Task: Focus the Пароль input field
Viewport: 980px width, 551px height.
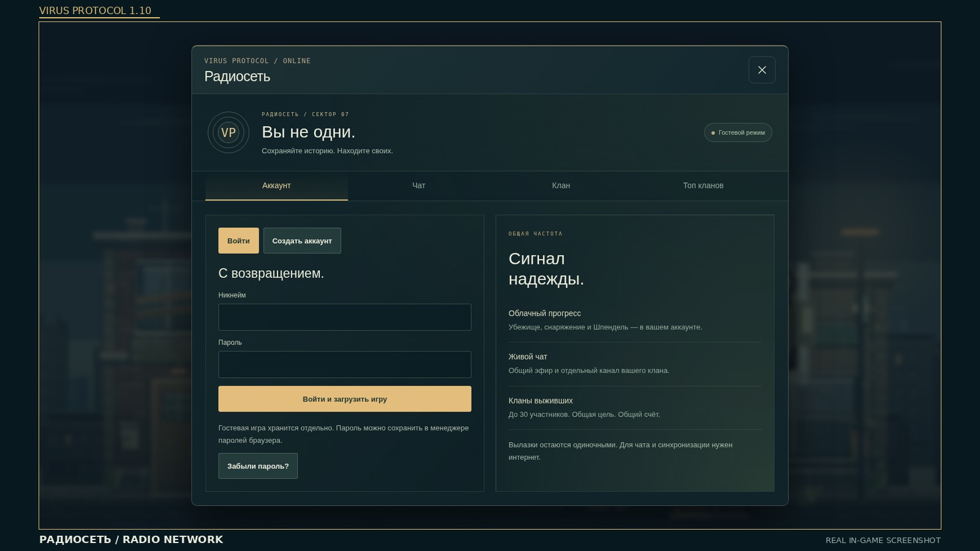Action: [x=345, y=364]
